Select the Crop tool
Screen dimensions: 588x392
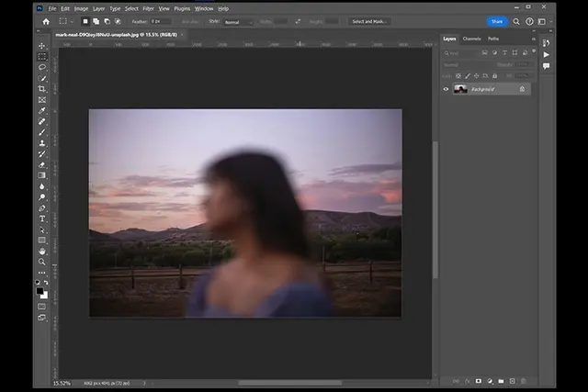coord(42,89)
